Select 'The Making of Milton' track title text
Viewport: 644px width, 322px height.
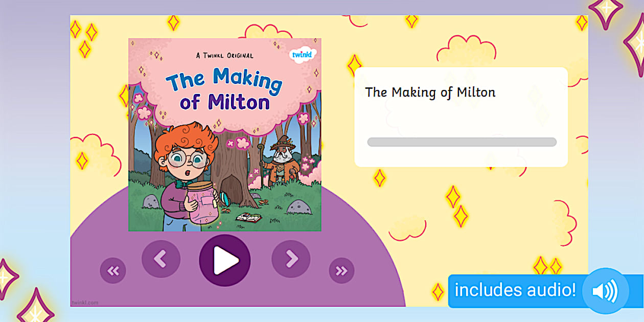(x=430, y=93)
